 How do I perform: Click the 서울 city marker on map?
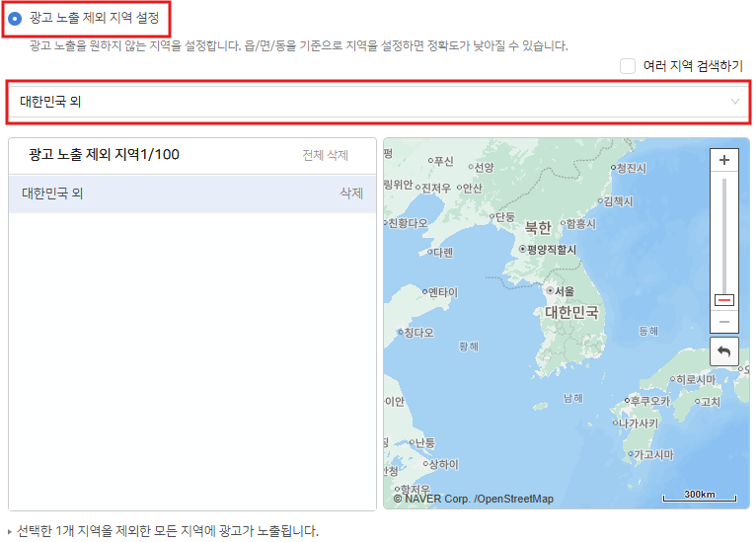click(550, 291)
